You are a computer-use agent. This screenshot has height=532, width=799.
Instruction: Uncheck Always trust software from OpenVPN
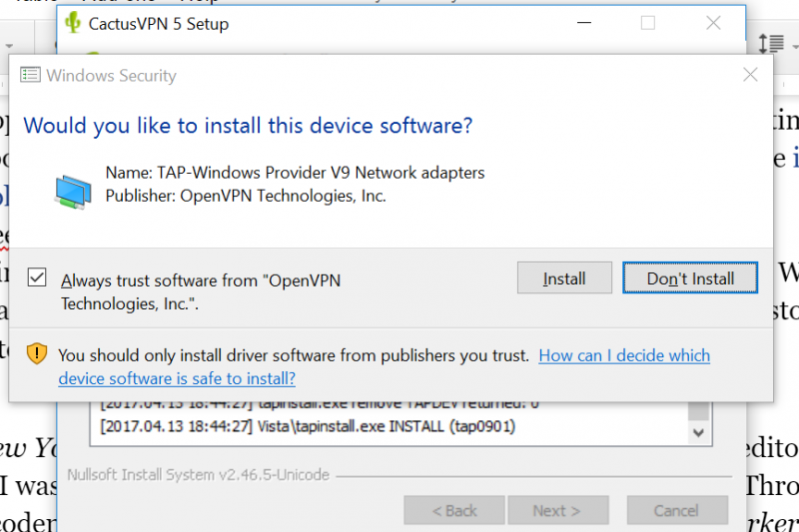[37, 277]
